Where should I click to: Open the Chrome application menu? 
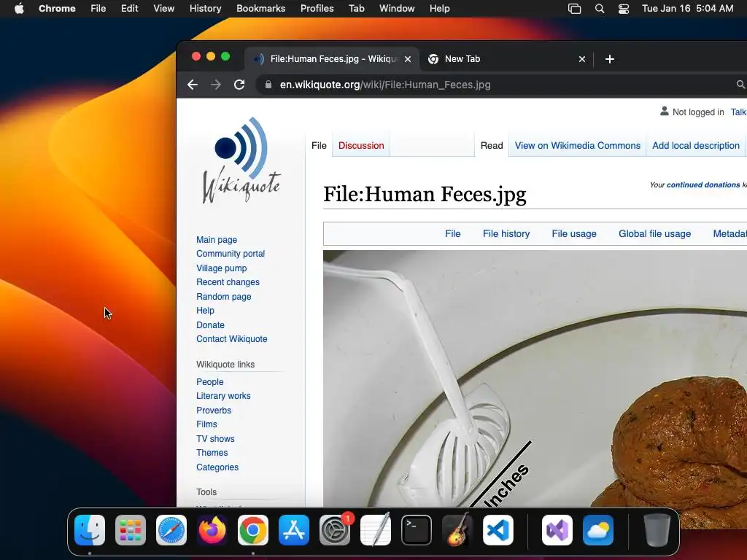click(x=57, y=9)
